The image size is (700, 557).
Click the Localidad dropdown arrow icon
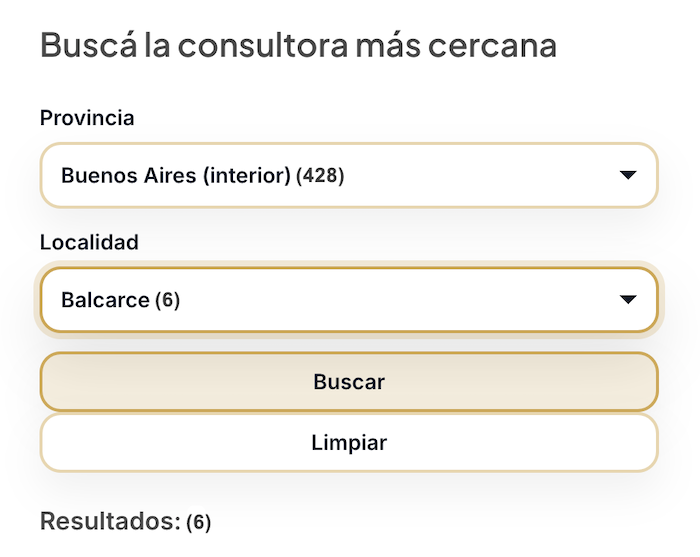[628, 300]
